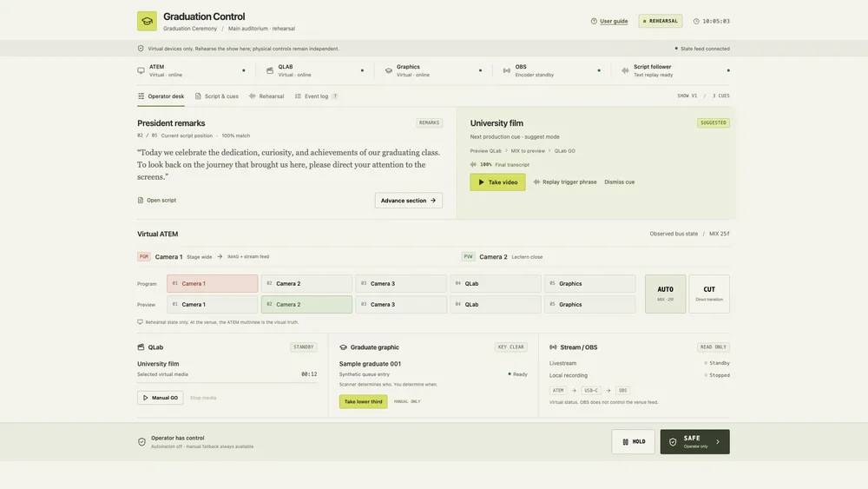Click the SHOW V1 label
This screenshot has height=489, width=868.
pyautogui.click(x=687, y=96)
